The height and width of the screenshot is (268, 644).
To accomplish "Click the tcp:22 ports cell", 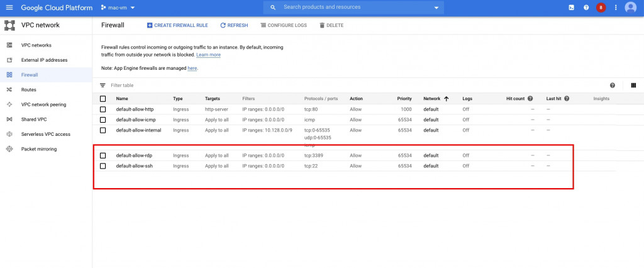I will 311,166.
